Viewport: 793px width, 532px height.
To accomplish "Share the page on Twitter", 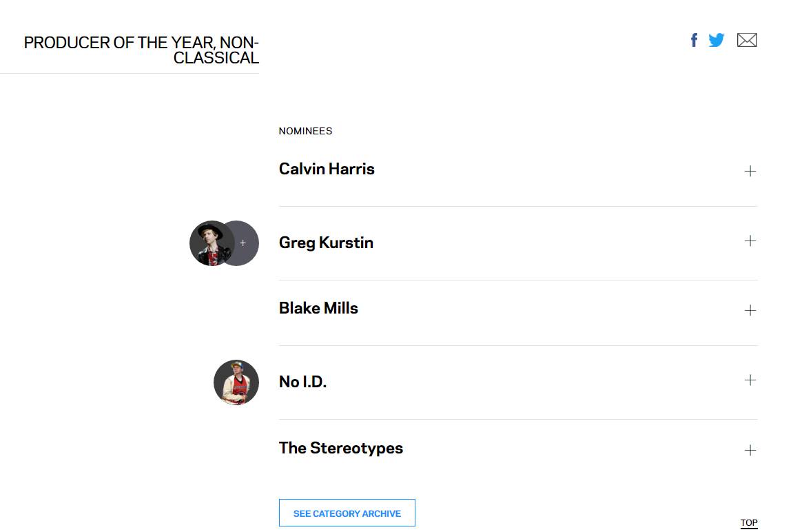I will click(717, 40).
